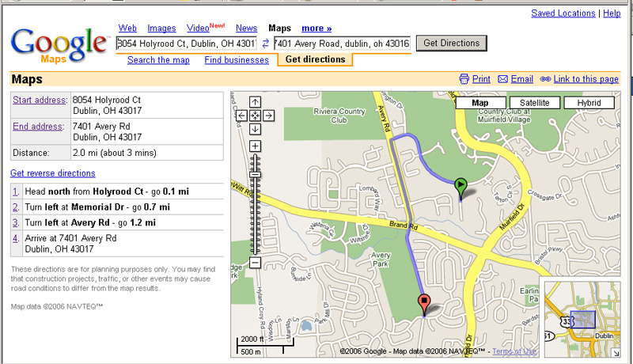Switch to the "Find businesses" tab
633x364 pixels.
pyautogui.click(x=237, y=60)
